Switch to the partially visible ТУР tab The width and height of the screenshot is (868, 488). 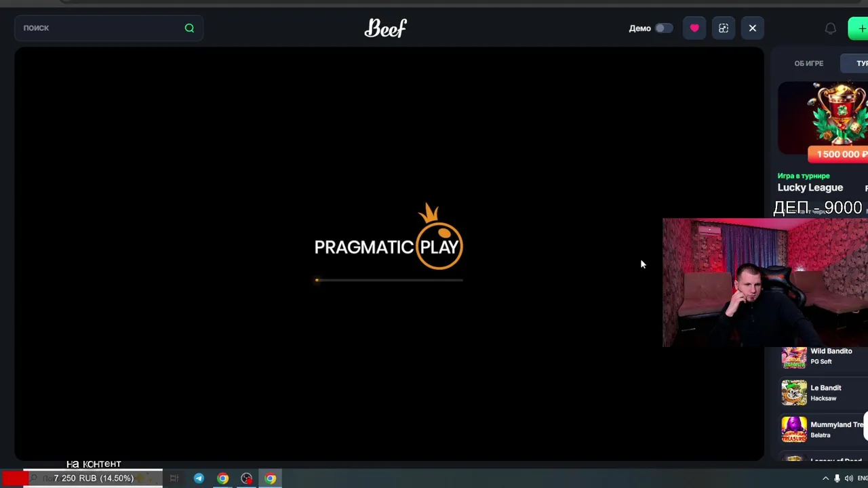(x=854, y=63)
